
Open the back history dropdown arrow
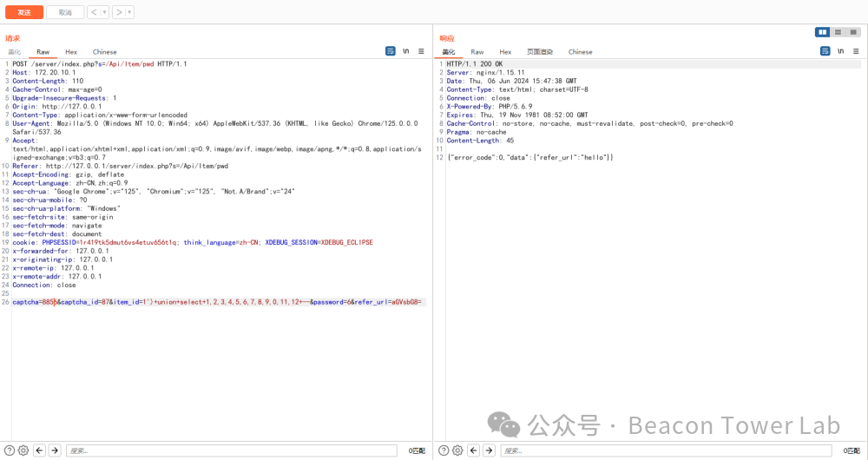105,12
